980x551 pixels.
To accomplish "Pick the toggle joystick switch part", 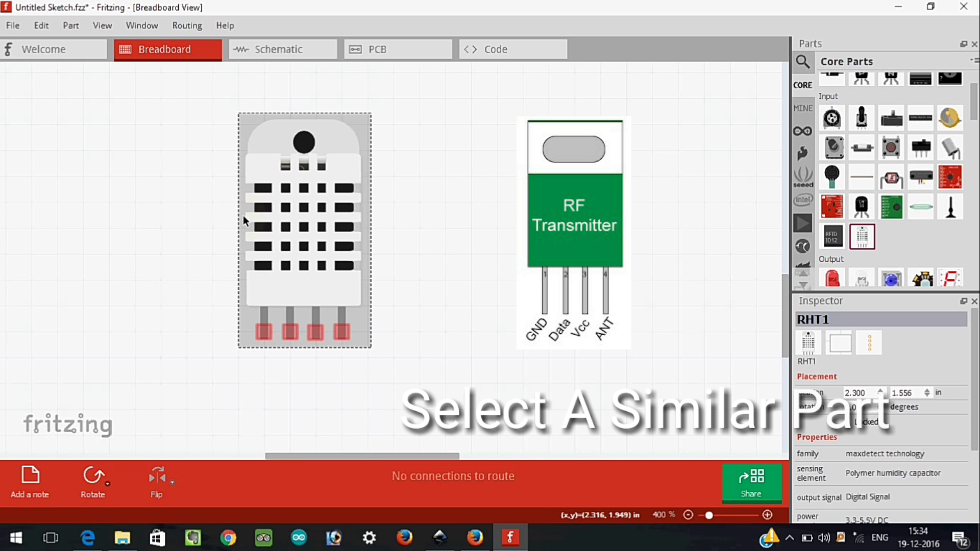I will click(862, 118).
